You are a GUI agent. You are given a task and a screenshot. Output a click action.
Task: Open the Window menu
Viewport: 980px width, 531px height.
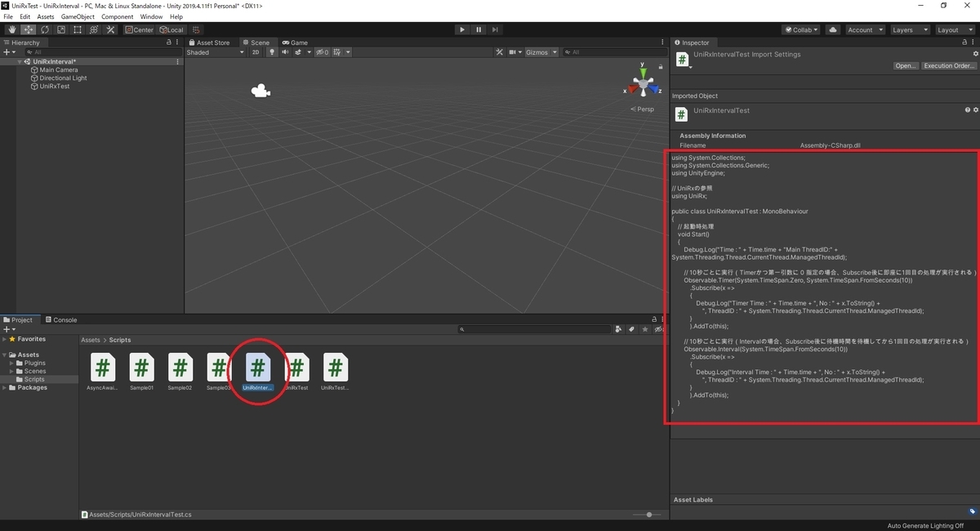151,16
